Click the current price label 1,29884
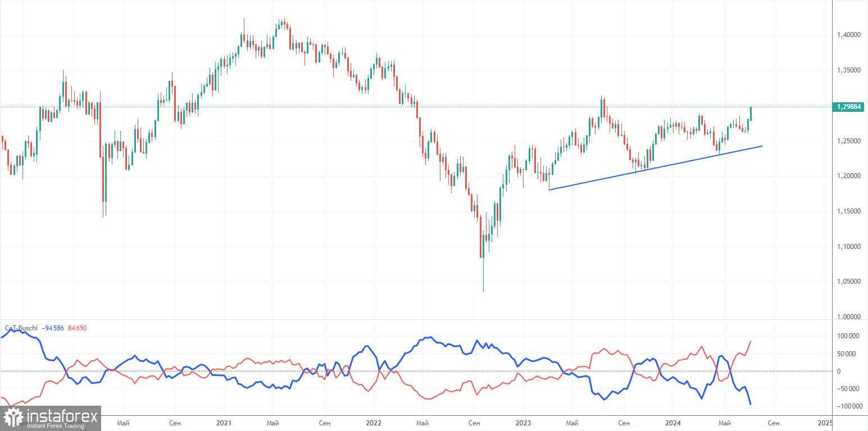The height and width of the screenshot is (431, 868). pyautogui.click(x=849, y=107)
